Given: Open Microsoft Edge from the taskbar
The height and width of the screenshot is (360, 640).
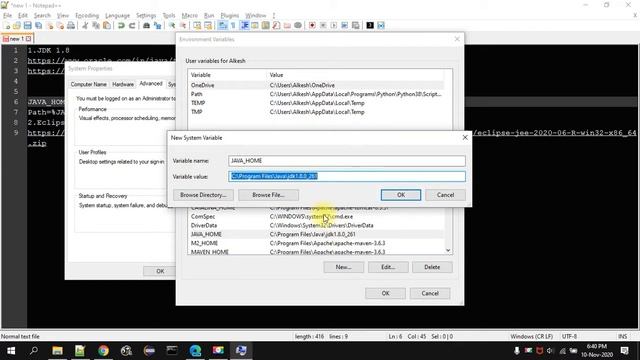Looking at the screenshot, I should pyautogui.click(x=196, y=350).
